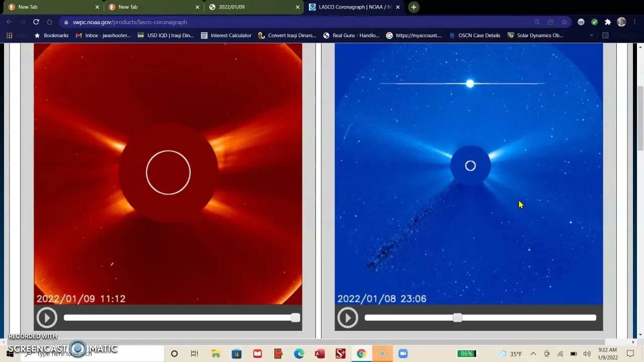Open Task View on the taskbar
The image size is (644, 362).
[x=195, y=354]
